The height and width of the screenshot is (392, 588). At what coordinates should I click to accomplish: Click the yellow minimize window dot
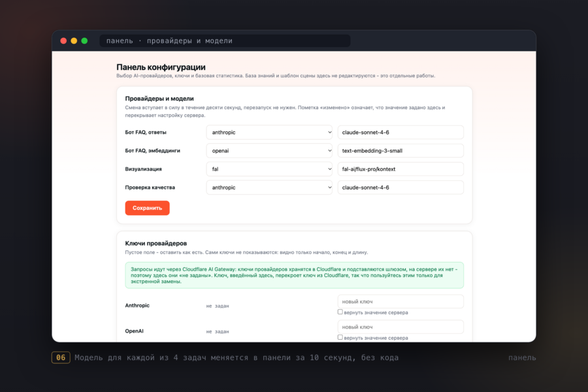(x=74, y=41)
